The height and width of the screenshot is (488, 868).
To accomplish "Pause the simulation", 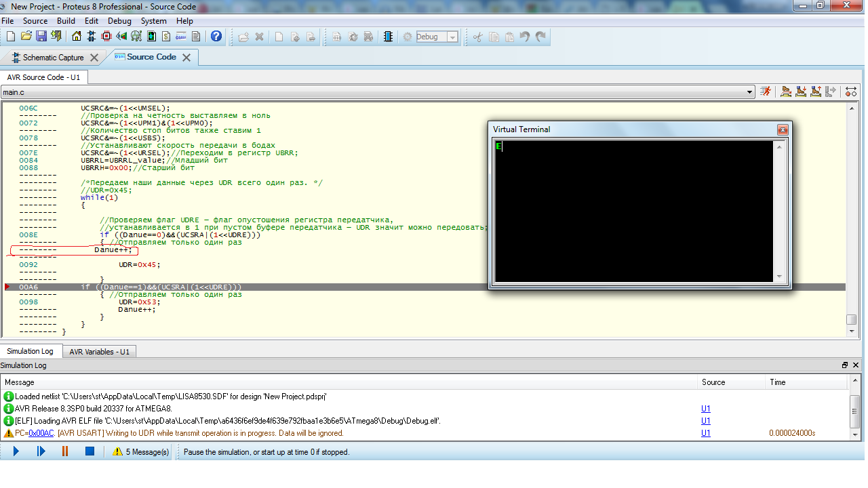I will tap(65, 451).
